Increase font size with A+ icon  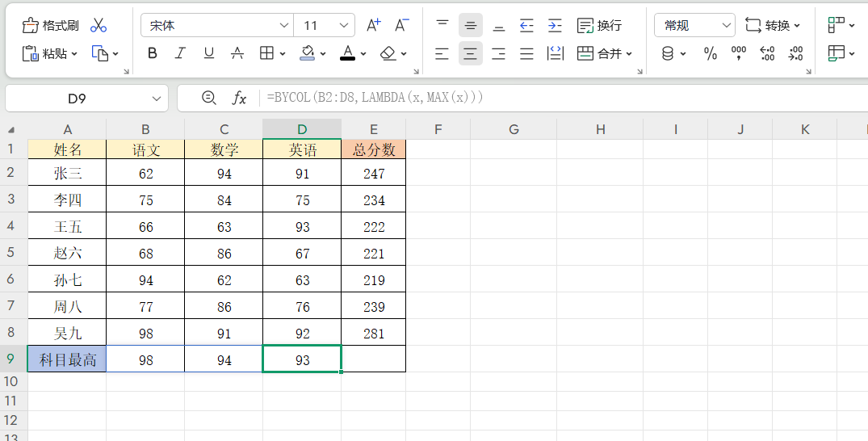pos(373,26)
